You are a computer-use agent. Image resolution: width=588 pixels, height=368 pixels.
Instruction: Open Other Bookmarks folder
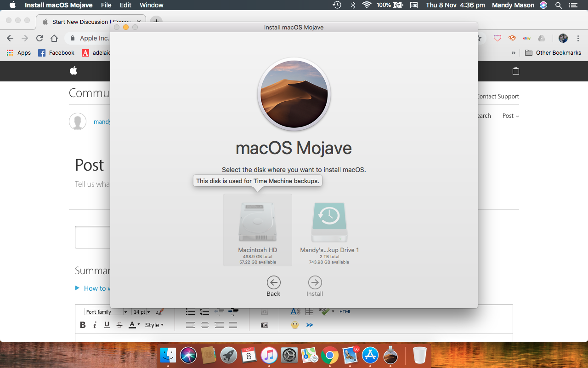(x=553, y=53)
